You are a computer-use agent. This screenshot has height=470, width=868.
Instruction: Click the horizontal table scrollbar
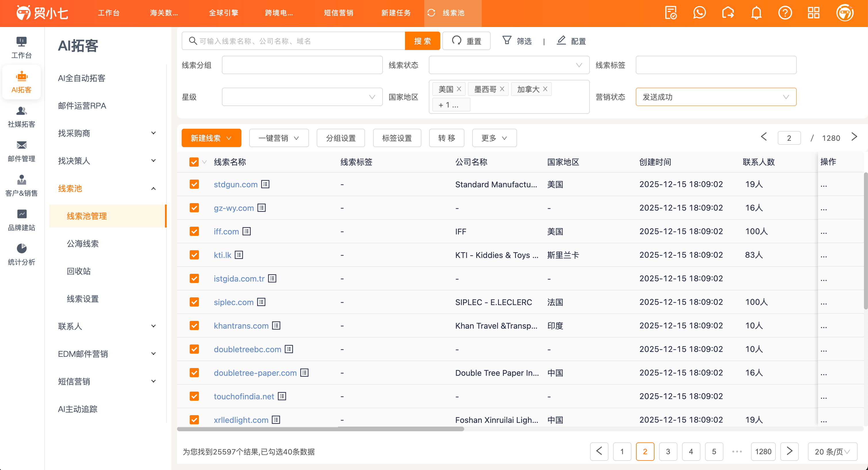[320, 429]
